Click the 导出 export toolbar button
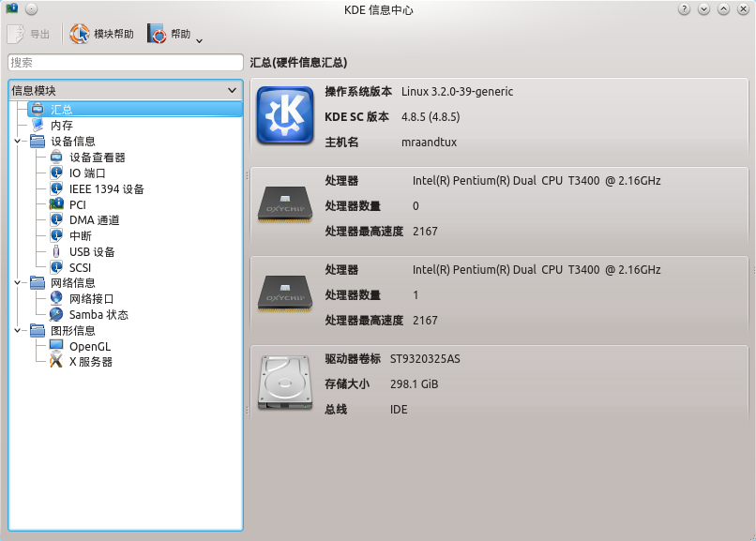The image size is (756, 541). 29,34
